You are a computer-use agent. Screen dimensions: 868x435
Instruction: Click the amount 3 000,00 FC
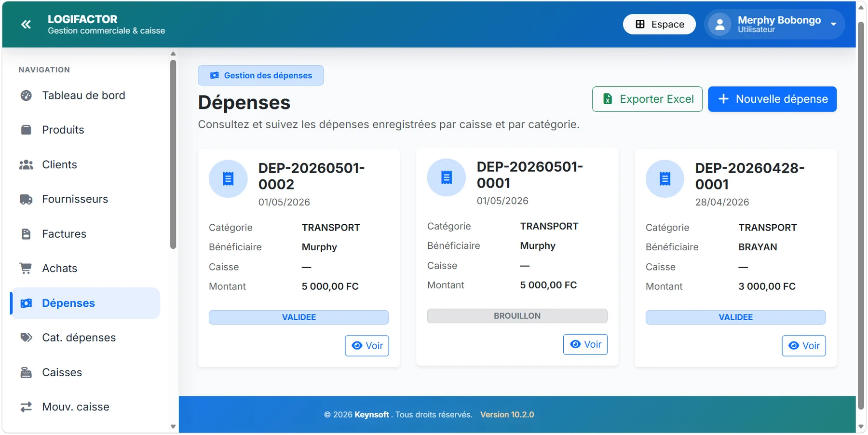click(x=767, y=286)
